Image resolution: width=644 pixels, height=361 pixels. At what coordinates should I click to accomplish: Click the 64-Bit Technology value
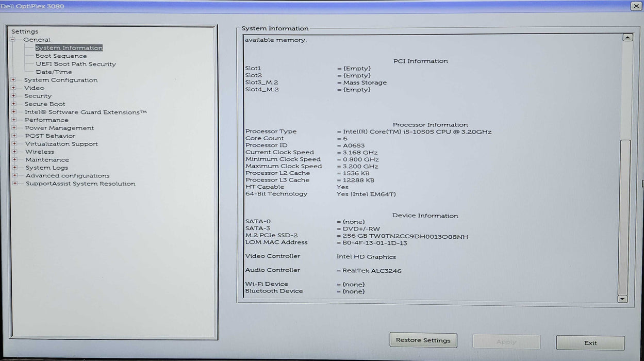[366, 194]
